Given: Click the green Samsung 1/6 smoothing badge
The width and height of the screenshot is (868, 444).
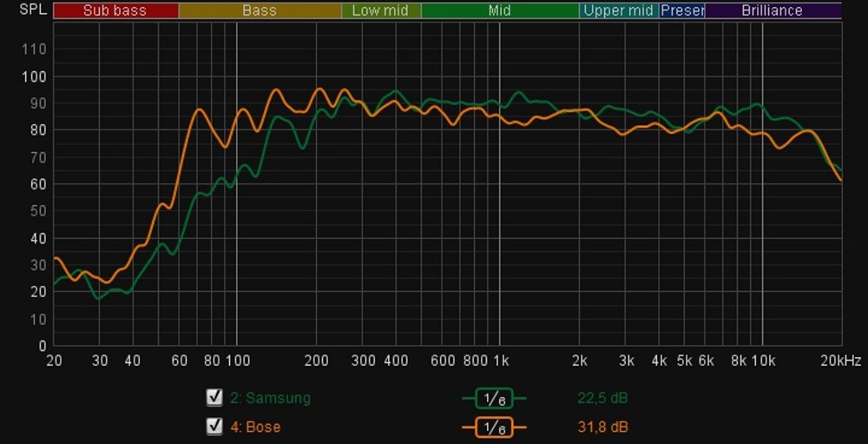Looking at the screenshot, I should tap(494, 398).
